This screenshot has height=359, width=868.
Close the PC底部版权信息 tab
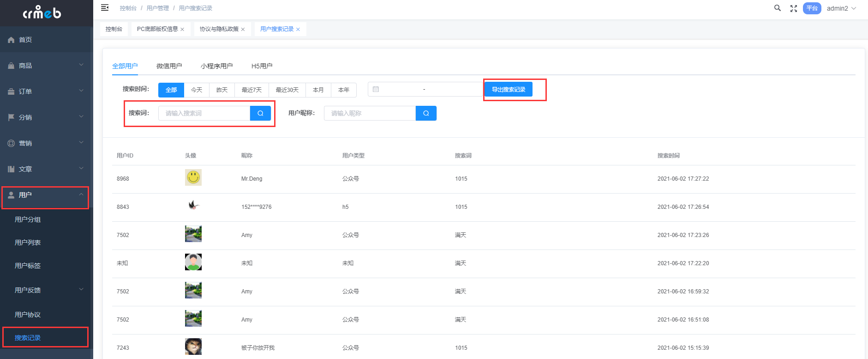(x=182, y=30)
